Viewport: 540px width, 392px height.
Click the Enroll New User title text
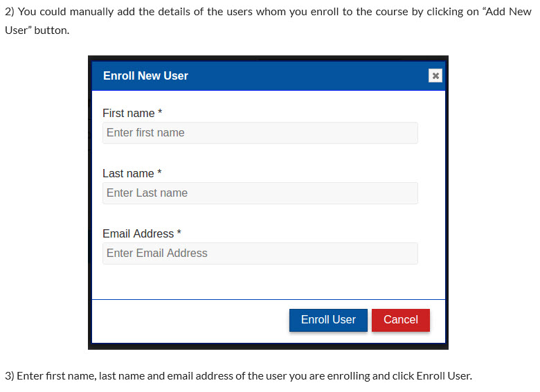click(145, 75)
